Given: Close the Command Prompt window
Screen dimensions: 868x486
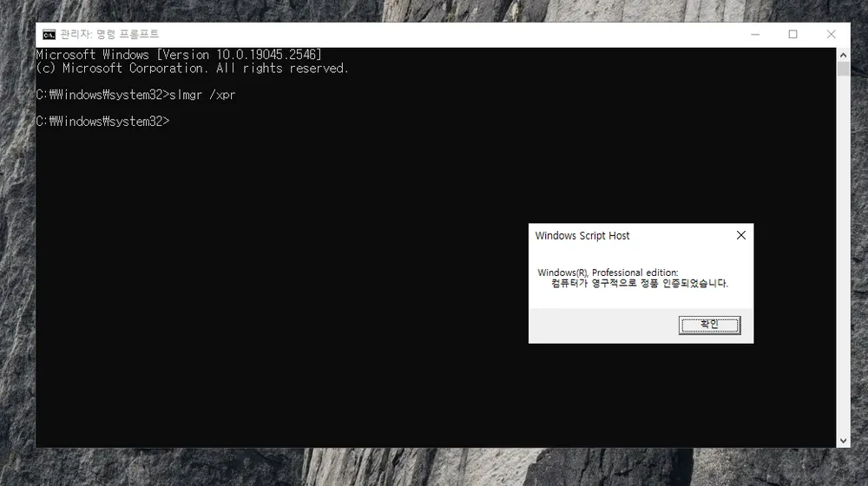Looking at the screenshot, I should pyautogui.click(x=831, y=35).
